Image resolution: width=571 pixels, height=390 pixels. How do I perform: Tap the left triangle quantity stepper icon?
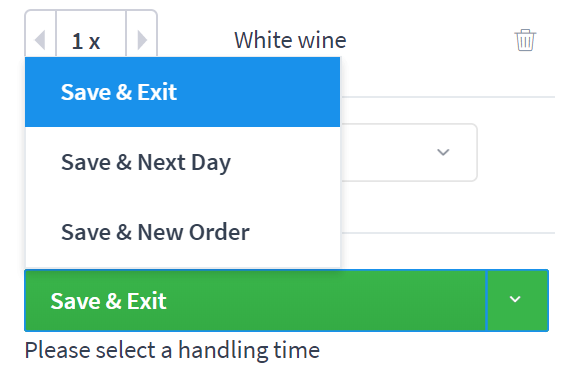tap(40, 40)
